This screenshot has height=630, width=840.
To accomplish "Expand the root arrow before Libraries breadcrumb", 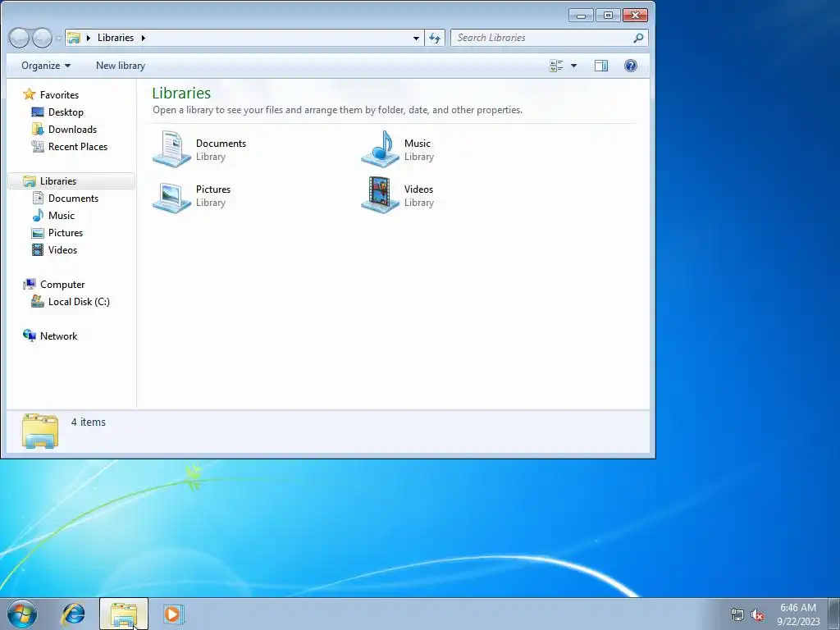I will pos(89,38).
